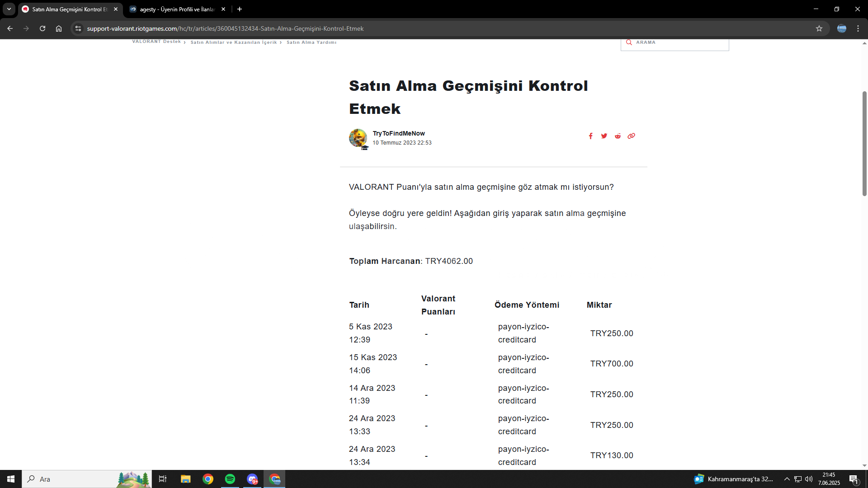Viewport: 868px width, 488px height.
Task: Open Chrome three-dot menu
Action: tap(858, 28)
